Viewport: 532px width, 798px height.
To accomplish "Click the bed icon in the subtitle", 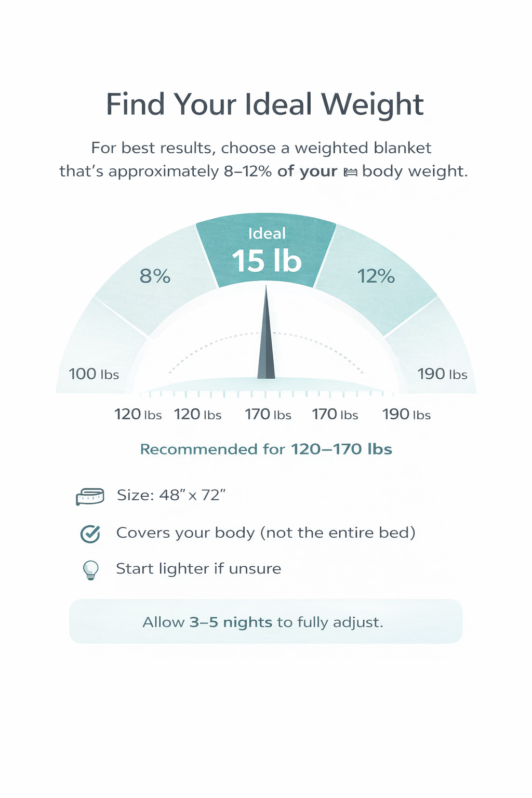I will pyautogui.click(x=351, y=172).
